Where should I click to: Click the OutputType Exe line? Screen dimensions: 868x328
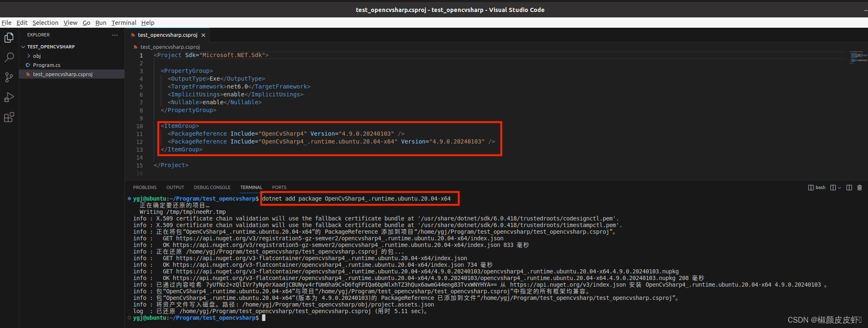point(216,79)
